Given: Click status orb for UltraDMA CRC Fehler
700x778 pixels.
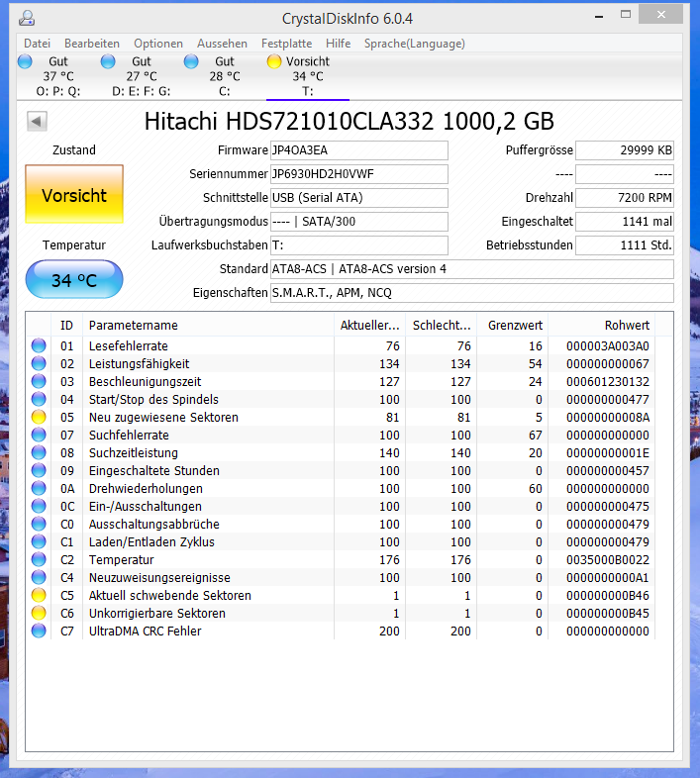Looking at the screenshot, I should pos(39,632).
